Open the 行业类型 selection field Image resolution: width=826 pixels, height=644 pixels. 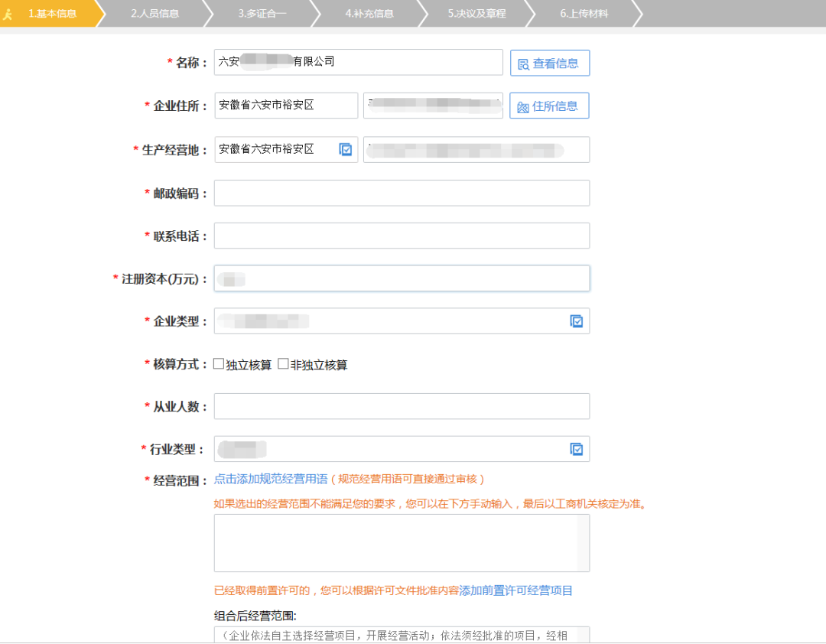point(390,449)
